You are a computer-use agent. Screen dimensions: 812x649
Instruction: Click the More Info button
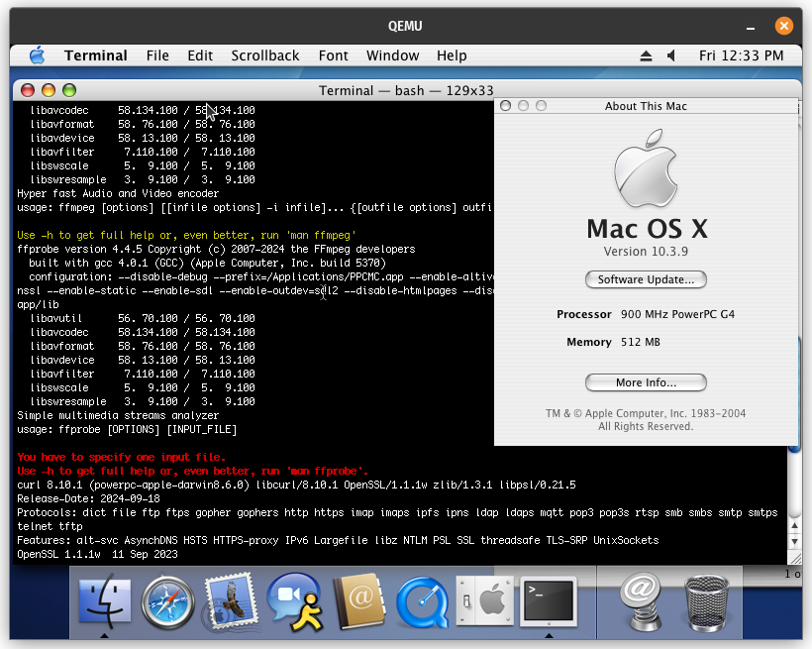(x=646, y=382)
